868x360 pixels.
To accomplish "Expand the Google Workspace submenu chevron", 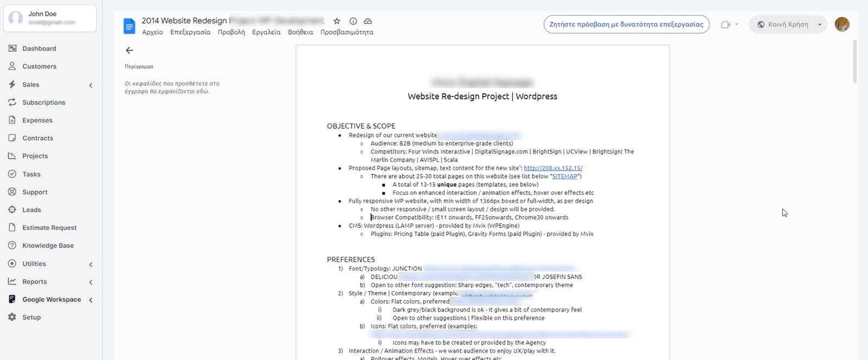I will coord(91,300).
